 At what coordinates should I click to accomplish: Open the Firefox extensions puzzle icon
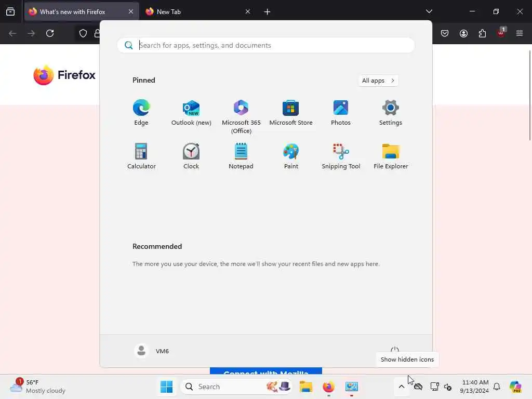pos(482,33)
